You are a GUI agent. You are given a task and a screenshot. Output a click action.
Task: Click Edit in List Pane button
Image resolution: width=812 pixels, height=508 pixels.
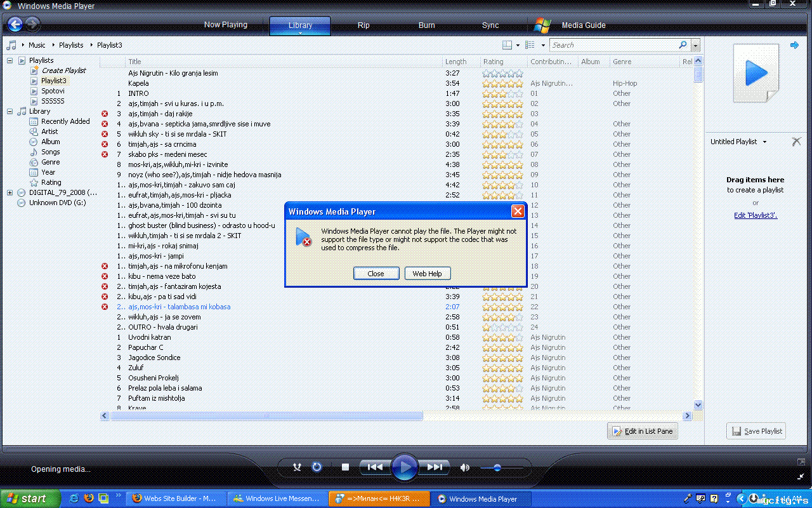tap(642, 431)
